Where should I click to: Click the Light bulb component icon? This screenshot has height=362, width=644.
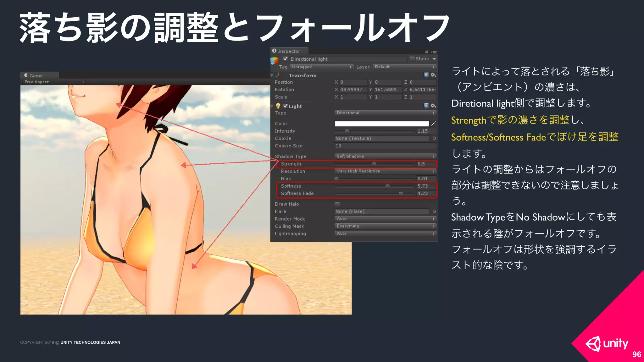278,106
